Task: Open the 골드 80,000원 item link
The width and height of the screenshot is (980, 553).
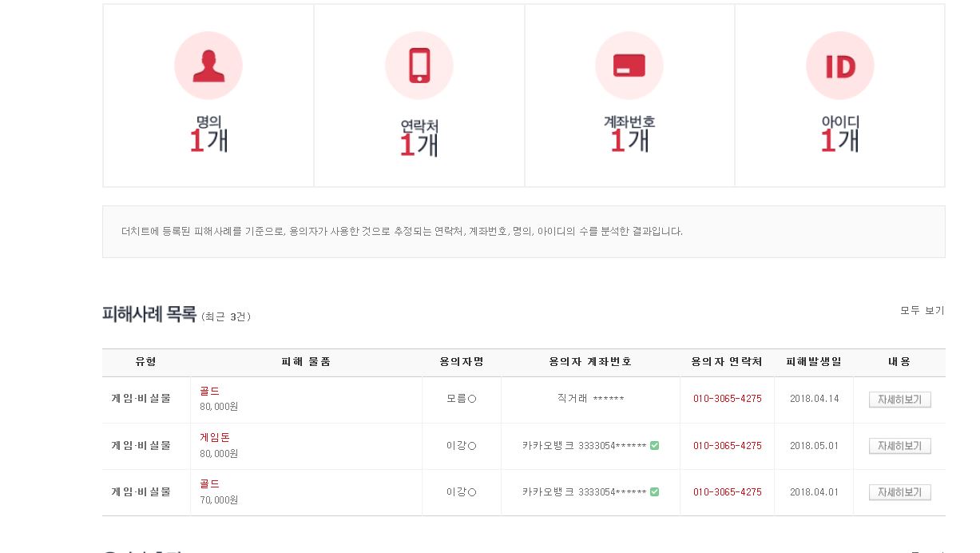Action: 209,392
